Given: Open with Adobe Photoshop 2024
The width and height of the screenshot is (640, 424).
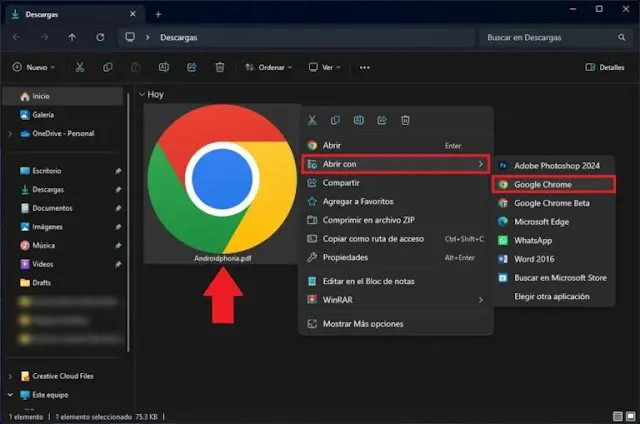Looking at the screenshot, I should click(553, 166).
